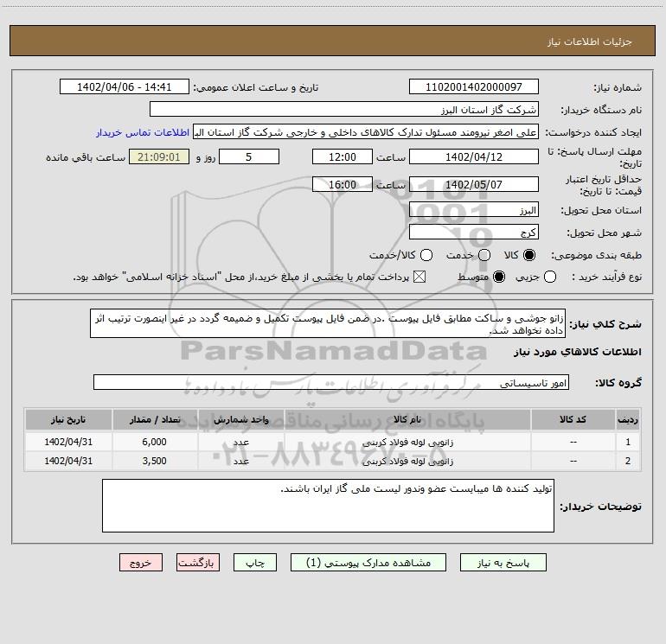Click the goods group field امور تاسیساتی
Viewport: 666px width, 644px height.
[x=331, y=382]
